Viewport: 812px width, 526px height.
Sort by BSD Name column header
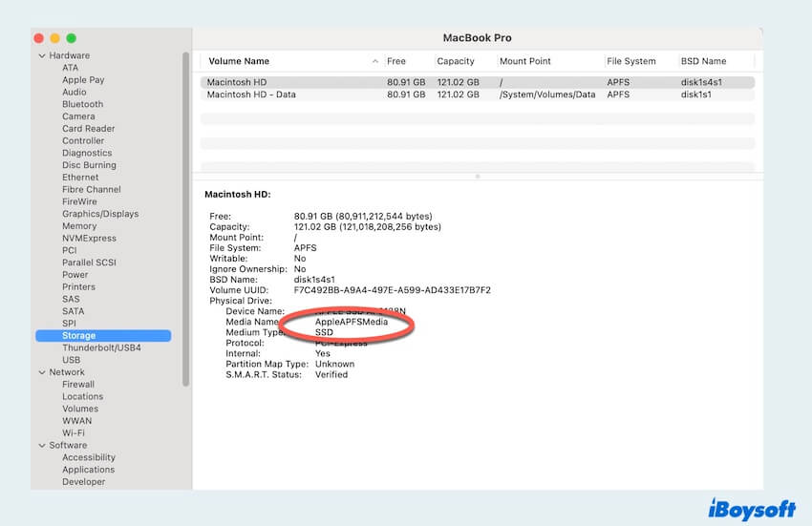pyautogui.click(x=703, y=61)
